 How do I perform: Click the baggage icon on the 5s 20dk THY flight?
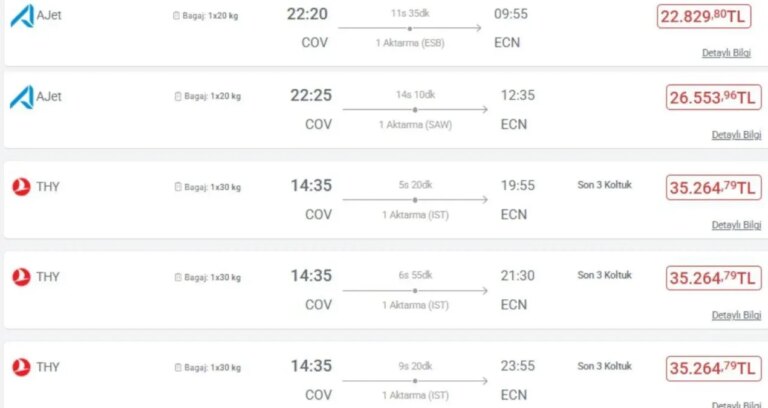[x=178, y=187]
